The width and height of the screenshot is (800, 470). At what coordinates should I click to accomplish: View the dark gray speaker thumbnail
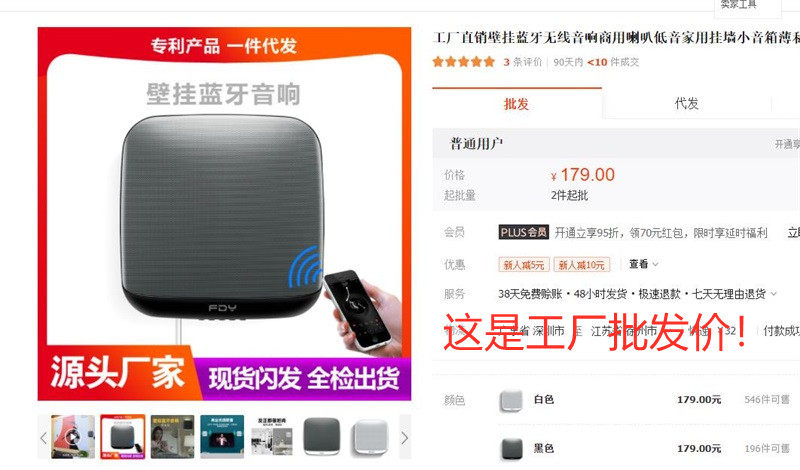[322, 437]
